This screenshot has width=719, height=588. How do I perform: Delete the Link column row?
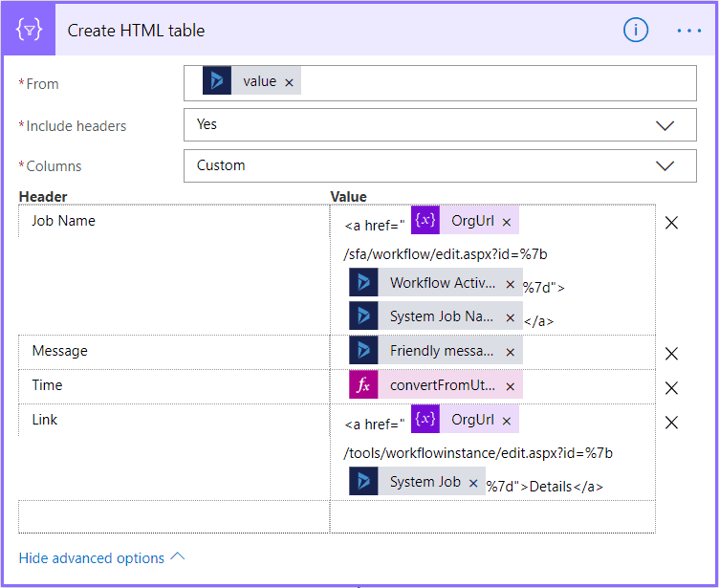(671, 422)
